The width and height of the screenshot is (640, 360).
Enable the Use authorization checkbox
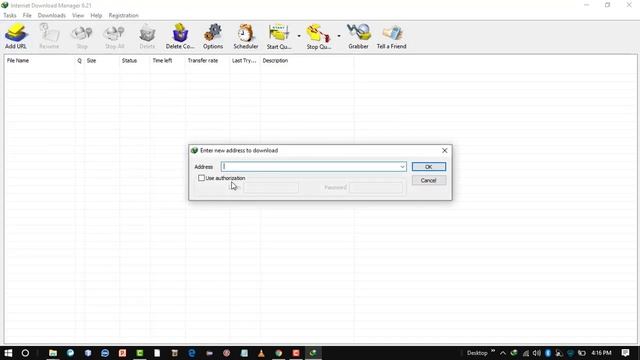[201, 178]
